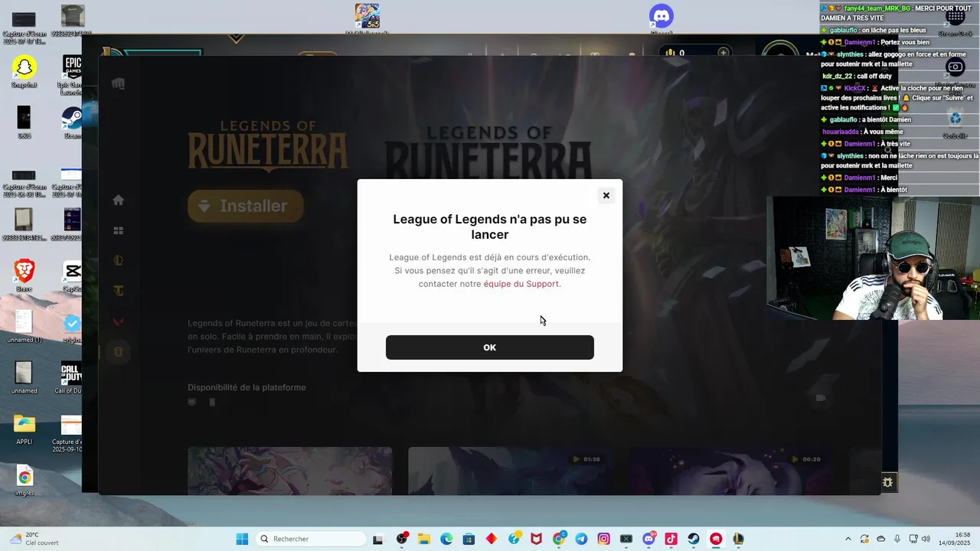This screenshot has height=551, width=980.
Task: Open OneDrive cloud icon in system tray
Action: tap(880, 539)
